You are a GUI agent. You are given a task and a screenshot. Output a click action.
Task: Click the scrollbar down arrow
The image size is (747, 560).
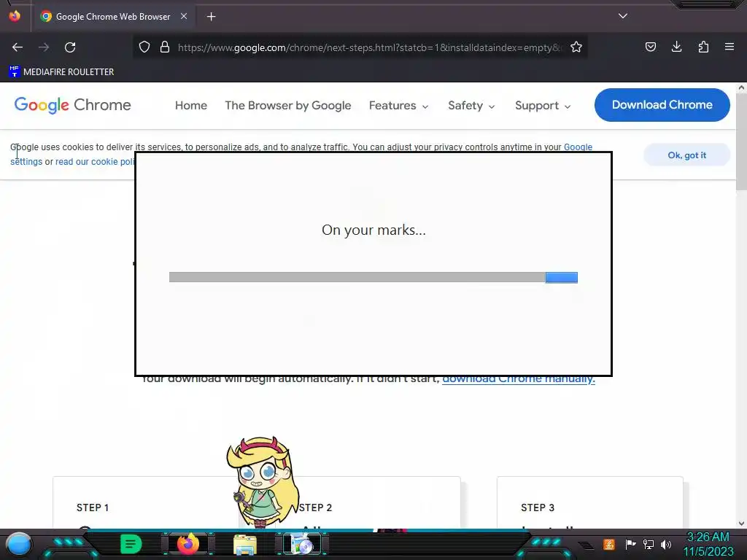[x=741, y=524]
